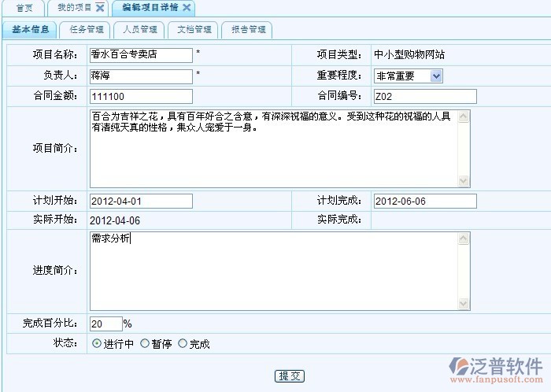Image resolution: width=551 pixels, height=392 pixels.
Task: Select the 进行中 status radio button
Action: (x=97, y=343)
